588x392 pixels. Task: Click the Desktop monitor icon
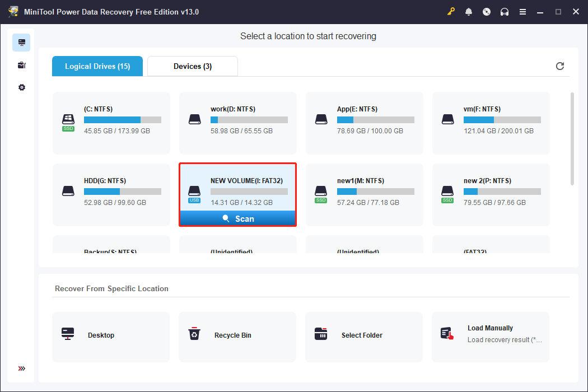click(68, 334)
